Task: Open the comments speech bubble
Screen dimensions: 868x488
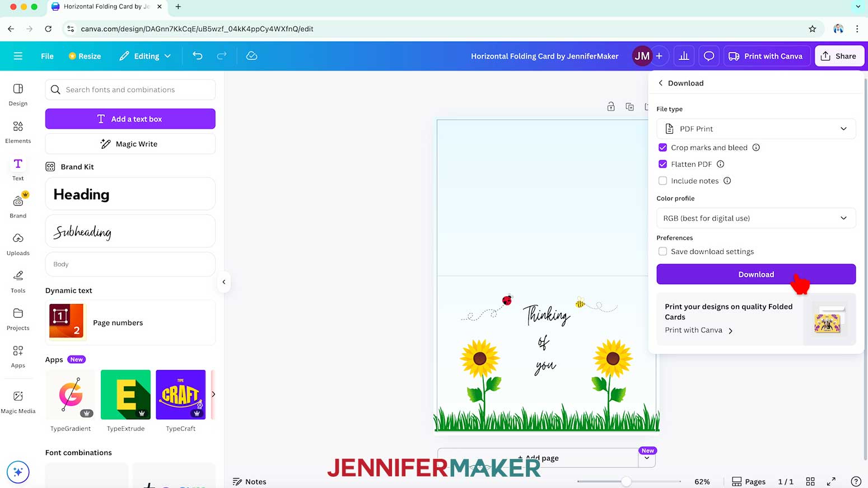Action: tap(709, 56)
